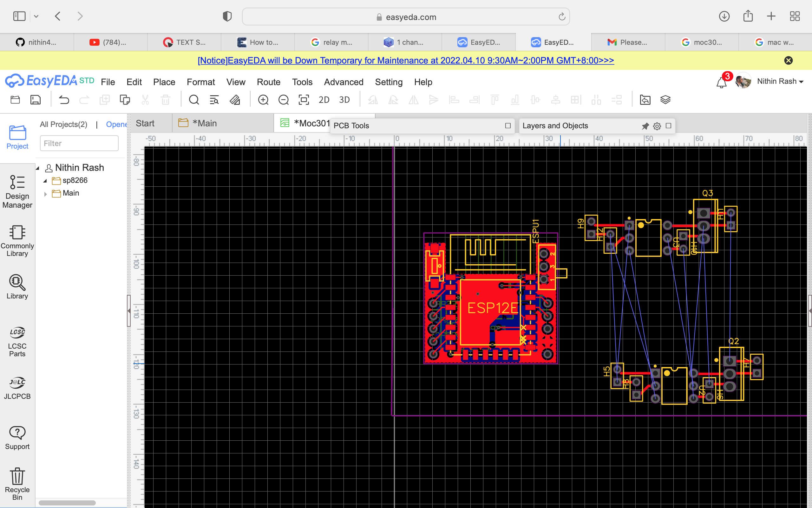
Task: Click the Import/Export image icon
Action: 645,100
